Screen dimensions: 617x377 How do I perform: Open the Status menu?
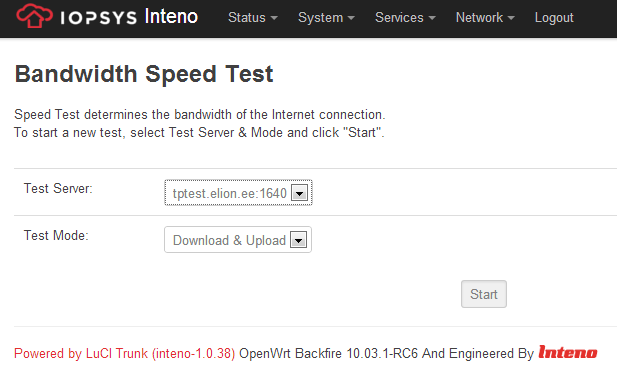pyautogui.click(x=253, y=18)
